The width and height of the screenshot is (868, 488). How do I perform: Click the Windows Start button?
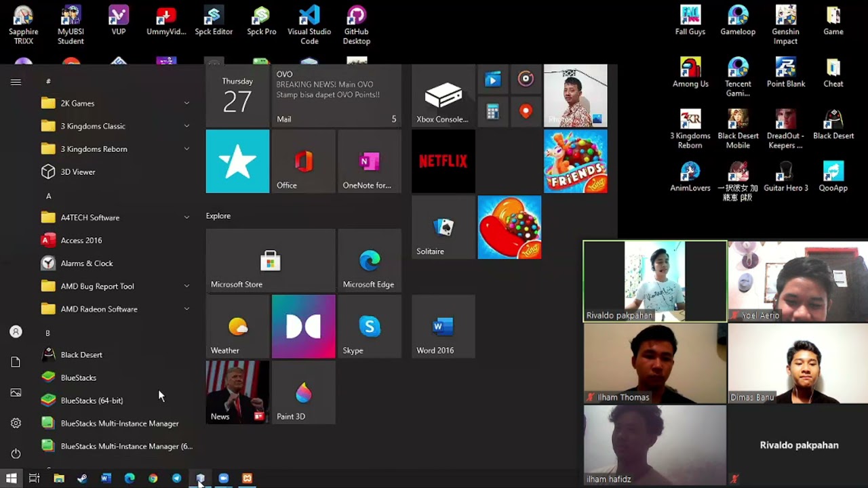11,479
